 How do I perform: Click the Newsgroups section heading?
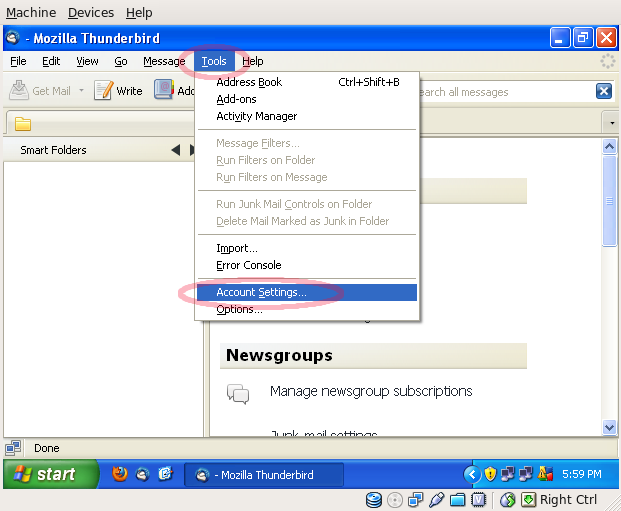point(279,355)
